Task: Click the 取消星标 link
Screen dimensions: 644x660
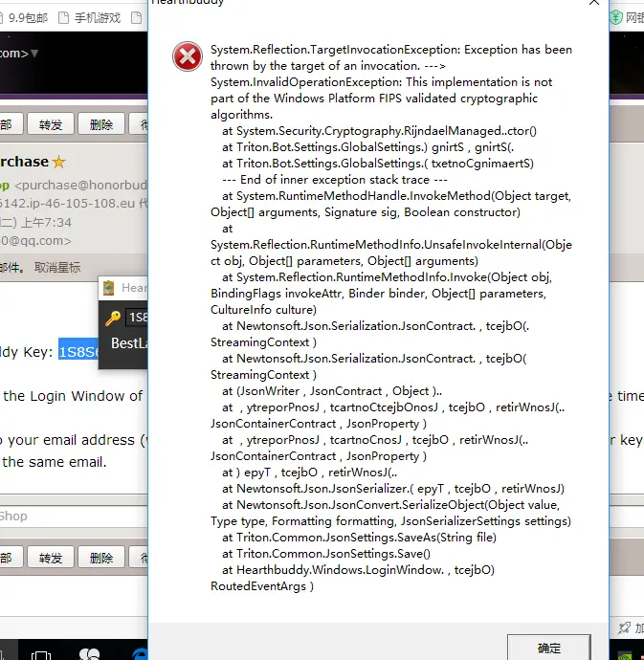Action: 57,267
